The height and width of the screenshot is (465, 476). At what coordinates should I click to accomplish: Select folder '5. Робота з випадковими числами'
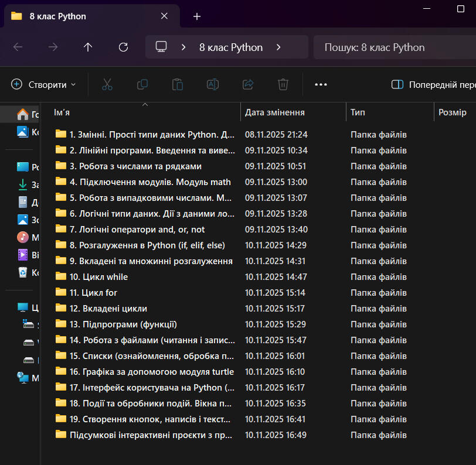coord(144,198)
